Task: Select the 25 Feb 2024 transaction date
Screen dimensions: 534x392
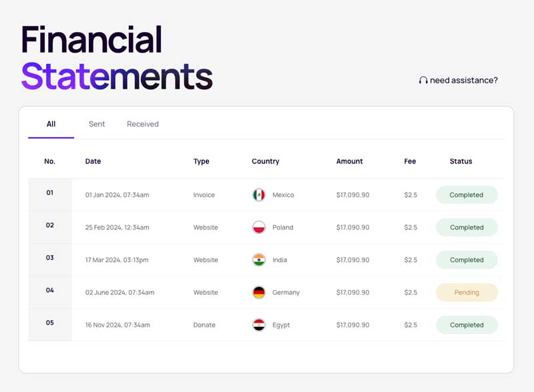Action: pos(117,227)
